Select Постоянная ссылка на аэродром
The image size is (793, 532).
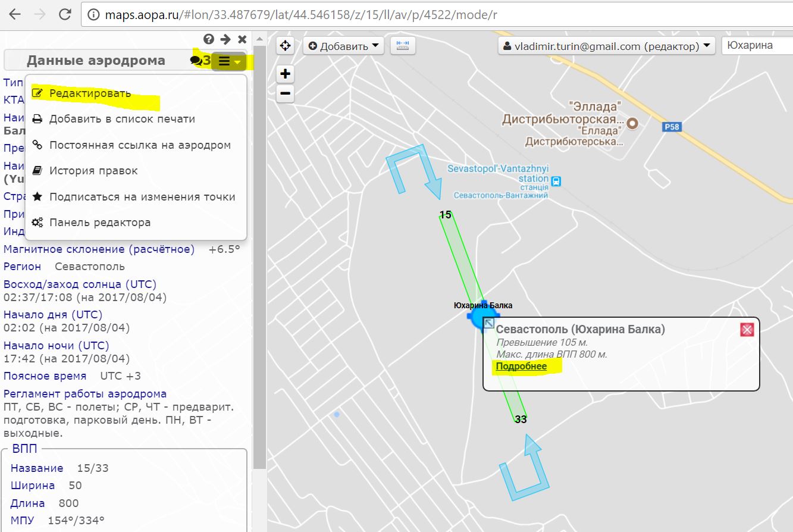tap(140, 145)
